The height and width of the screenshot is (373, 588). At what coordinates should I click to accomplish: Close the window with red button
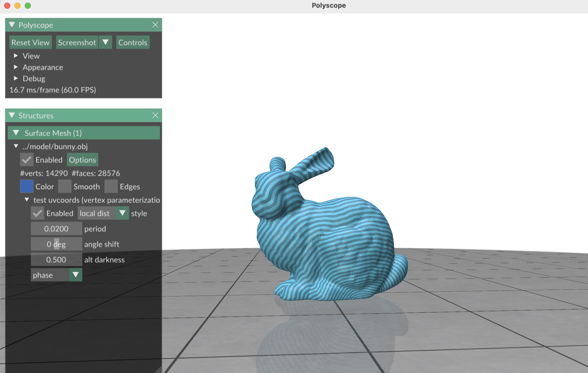point(7,6)
